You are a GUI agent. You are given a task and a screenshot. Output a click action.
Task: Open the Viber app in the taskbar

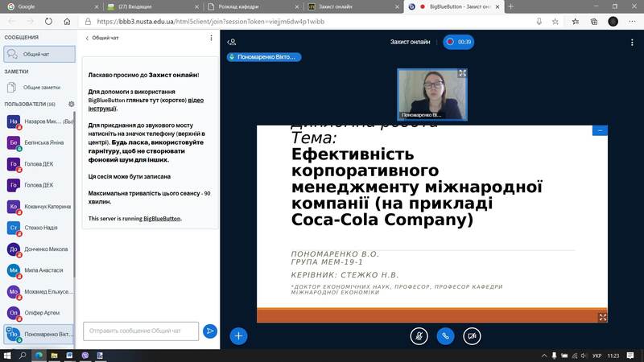click(85, 356)
